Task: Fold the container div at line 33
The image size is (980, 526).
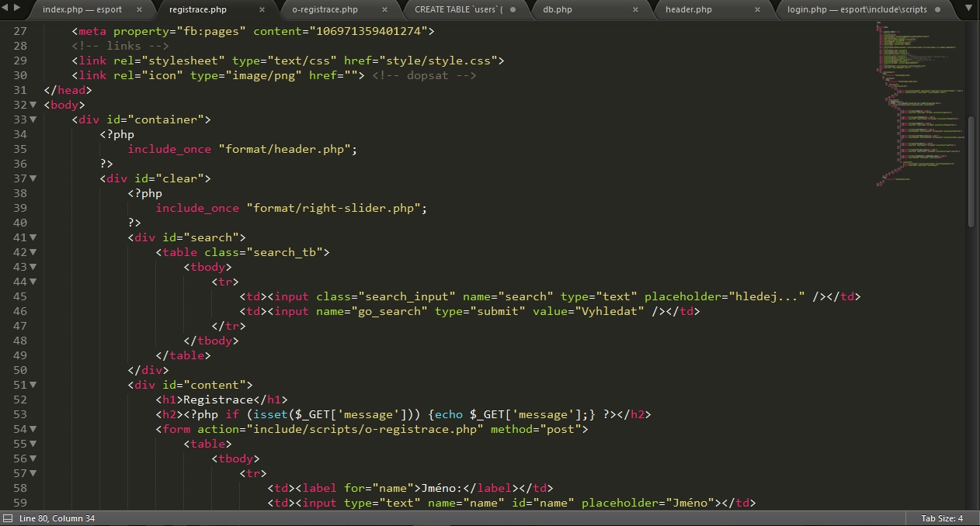Action: (33, 119)
